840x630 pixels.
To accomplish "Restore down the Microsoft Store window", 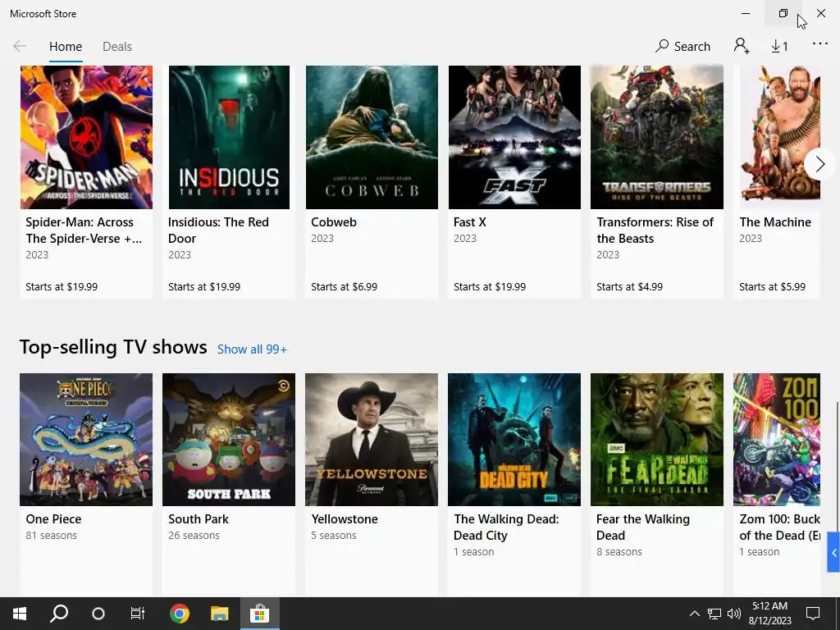I will 783,13.
